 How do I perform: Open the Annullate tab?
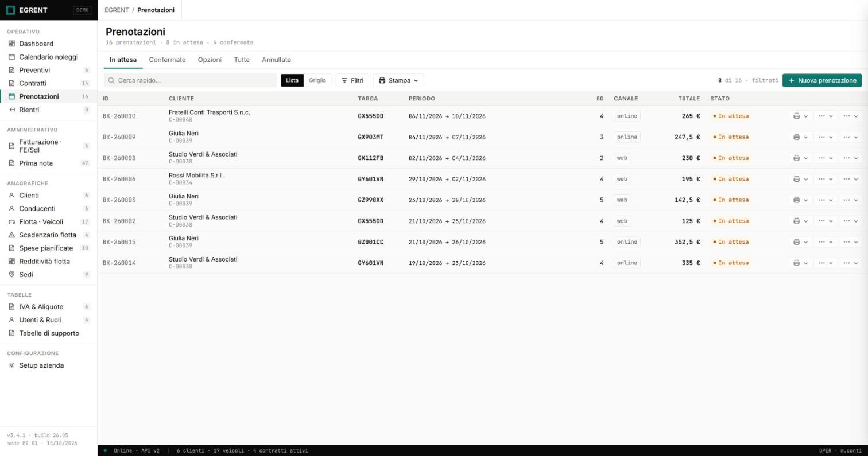[276, 60]
